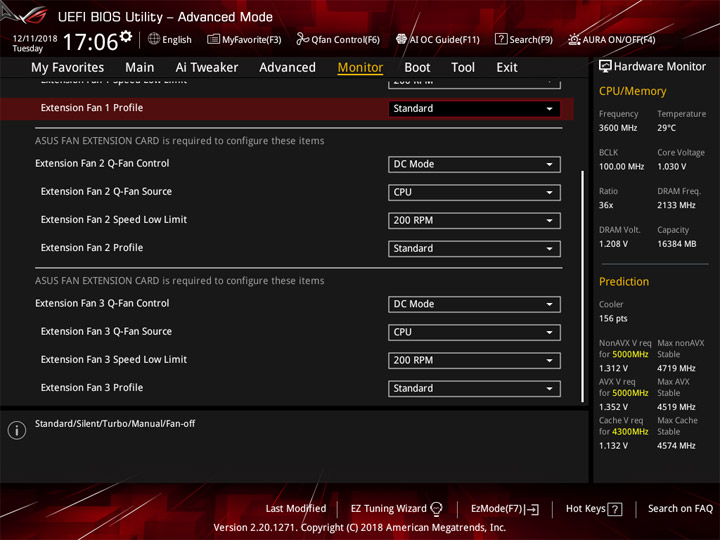The image size is (720, 540).
Task: Select Extension Fan 2 Q-Fan Source label
Action: pyautogui.click(x=106, y=191)
